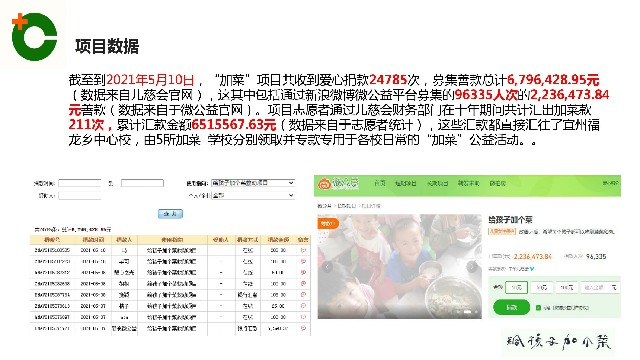Open red receipt icon in last table row
The image size is (640, 360).
tap(303, 328)
